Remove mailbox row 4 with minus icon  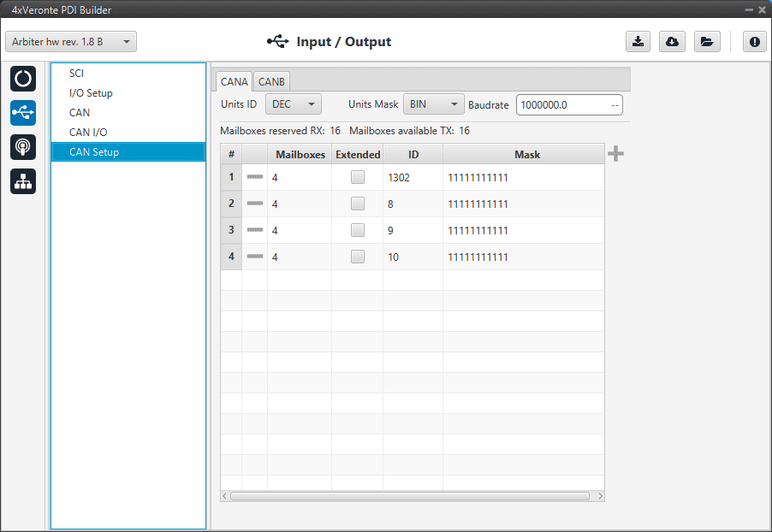tap(254, 257)
